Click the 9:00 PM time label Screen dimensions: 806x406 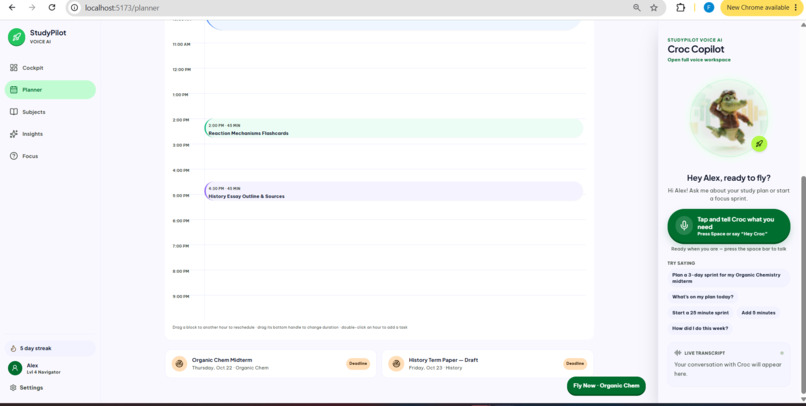click(x=181, y=297)
